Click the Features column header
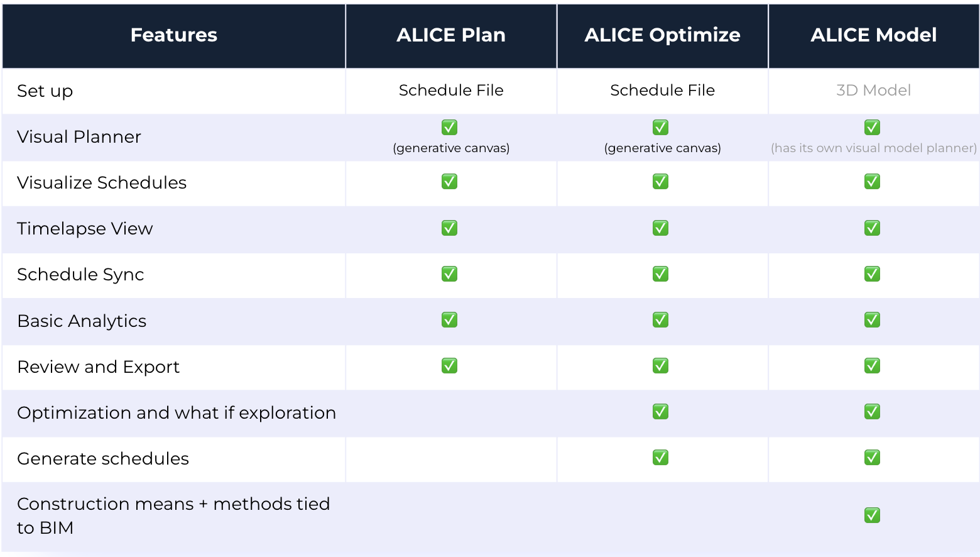980x557 pixels. (174, 36)
